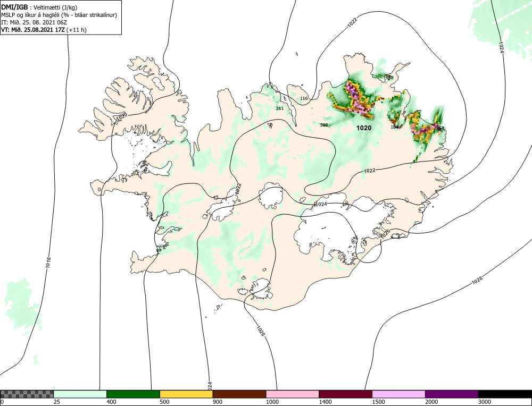Click the value 2041 in the northeast storm cell
The width and height of the screenshot is (532, 406).
coord(354,94)
